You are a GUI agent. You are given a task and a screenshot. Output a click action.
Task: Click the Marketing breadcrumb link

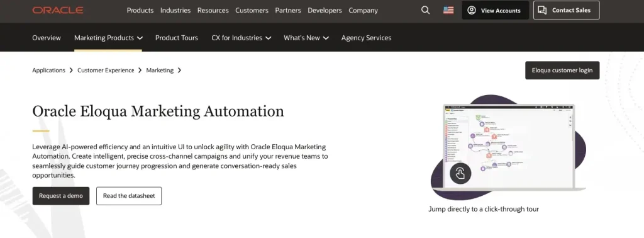160,71
